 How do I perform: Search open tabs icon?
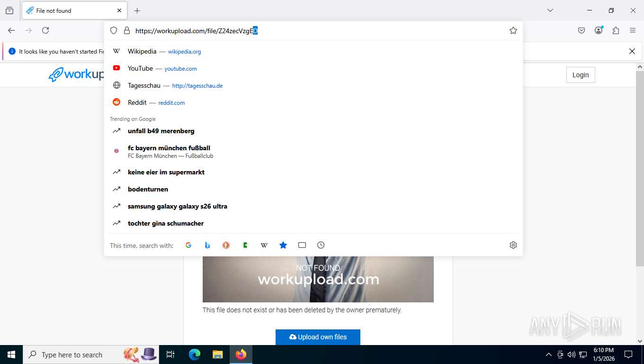(x=302, y=245)
